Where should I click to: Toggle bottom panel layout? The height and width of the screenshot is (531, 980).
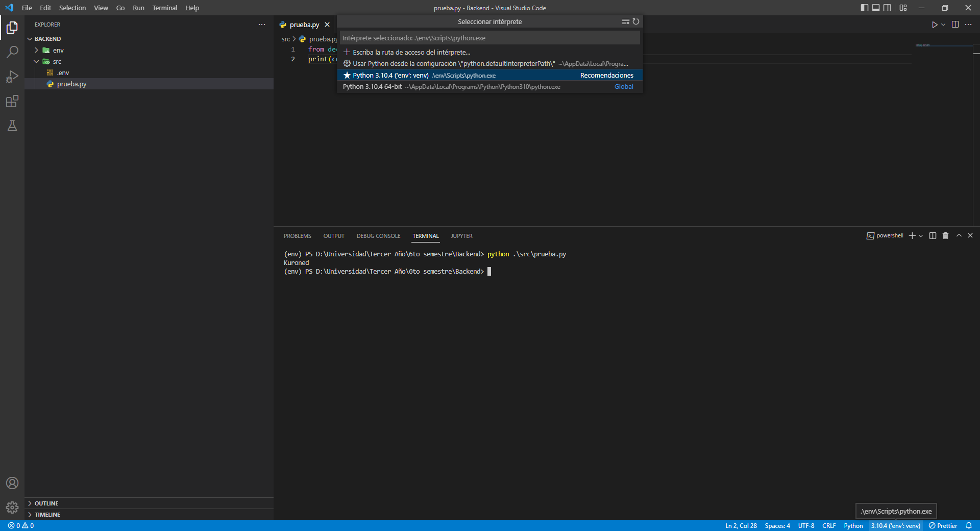click(x=876, y=8)
